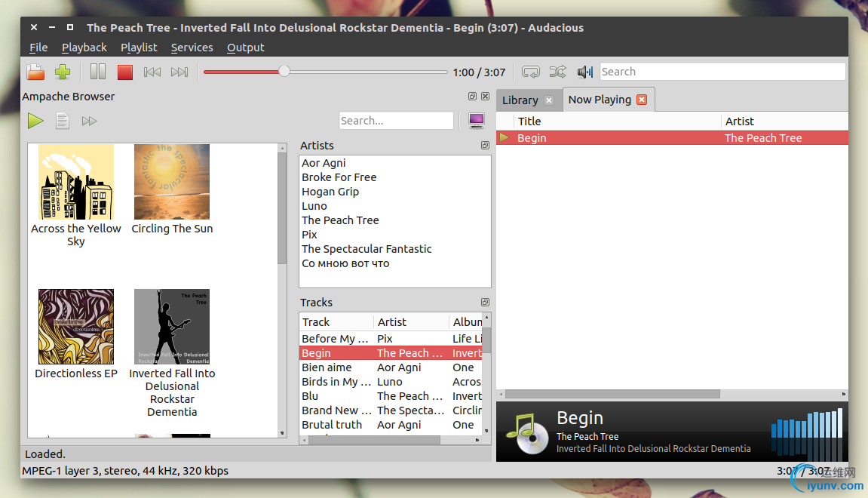Select Inverted Fall Into Delusional album cover
This screenshot has height=498, width=868.
point(172,326)
